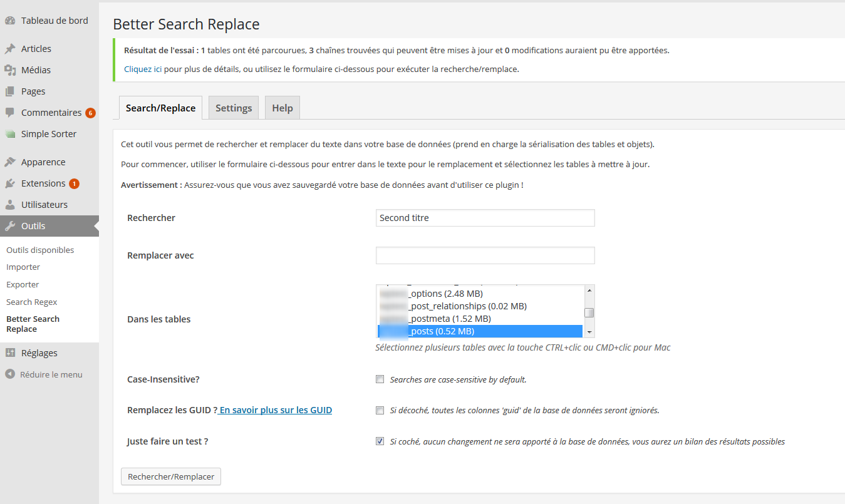Screen dimensions: 845x504
Task: Click the Apparence paintbrush icon
Action: pos(10,162)
